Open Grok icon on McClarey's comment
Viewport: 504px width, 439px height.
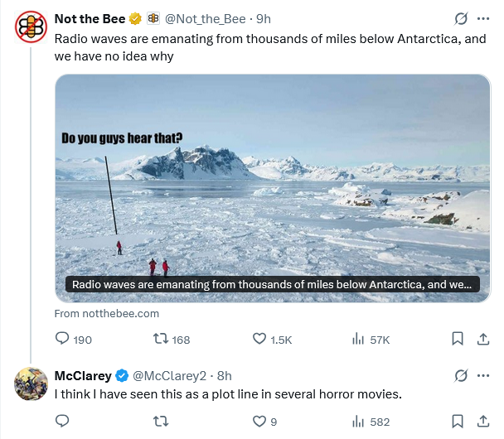pyautogui.click(x=461, y=376)
